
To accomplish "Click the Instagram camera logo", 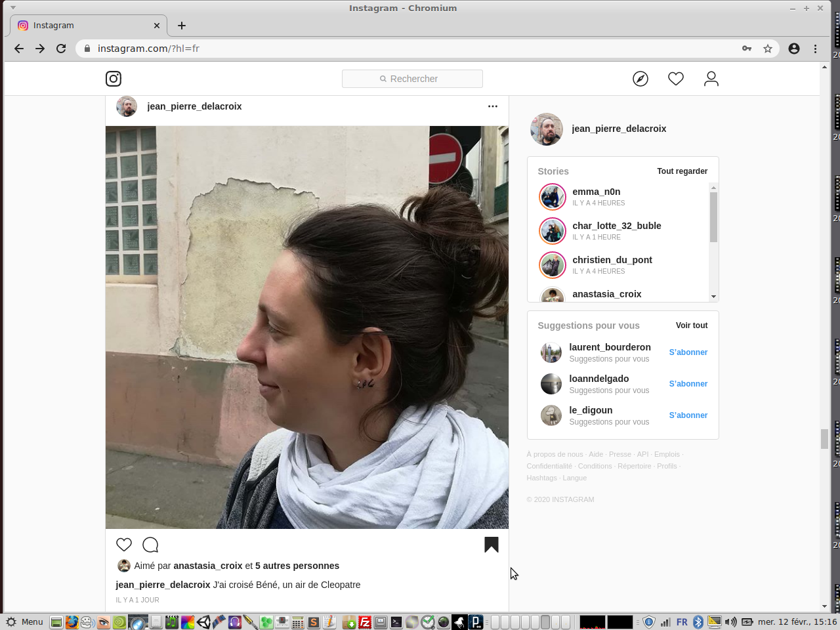I will click(x=114, y=79).
